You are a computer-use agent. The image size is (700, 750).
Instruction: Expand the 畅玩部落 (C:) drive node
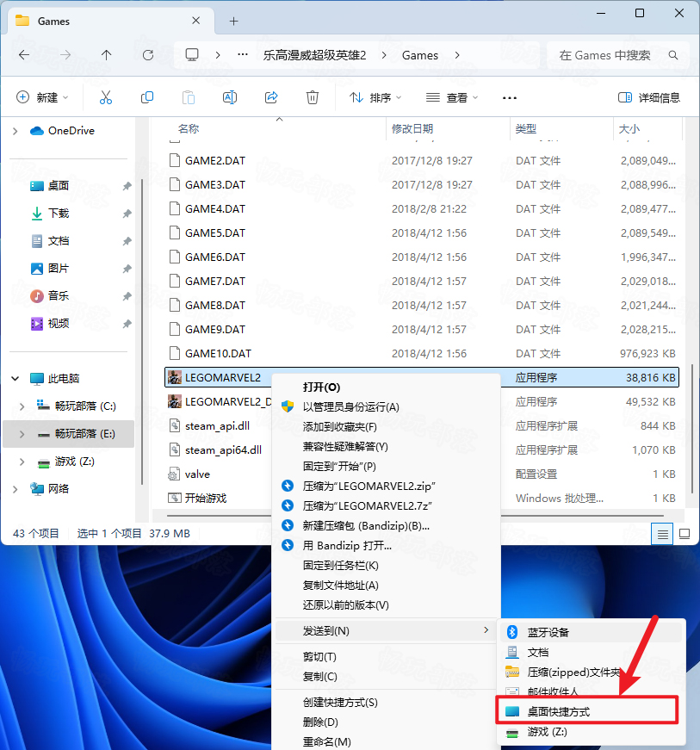22,406
